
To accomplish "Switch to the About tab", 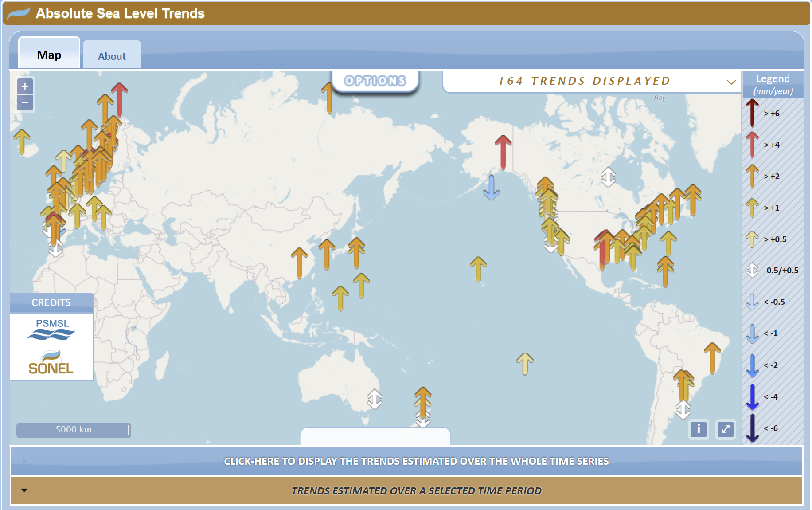I will tap(112, 56).
